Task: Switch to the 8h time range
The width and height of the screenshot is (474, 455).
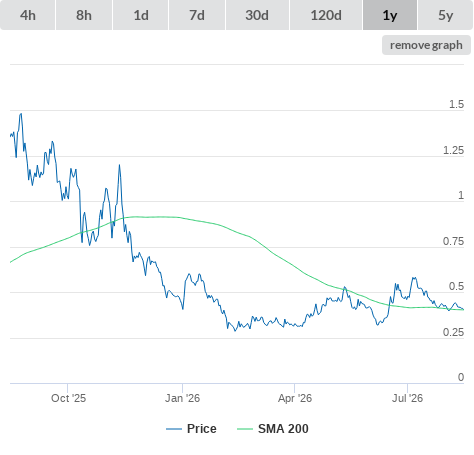Action: [x=84, y=15]
